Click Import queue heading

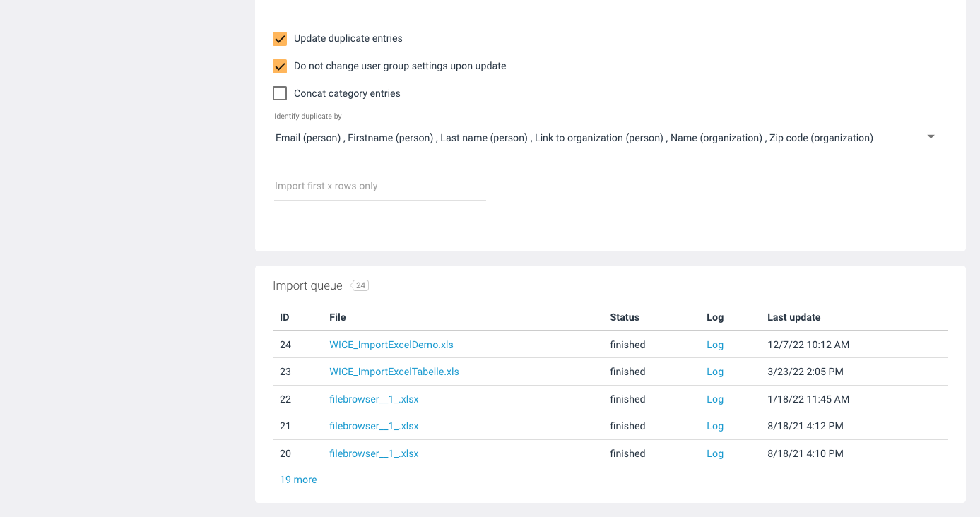click(307, 285)
